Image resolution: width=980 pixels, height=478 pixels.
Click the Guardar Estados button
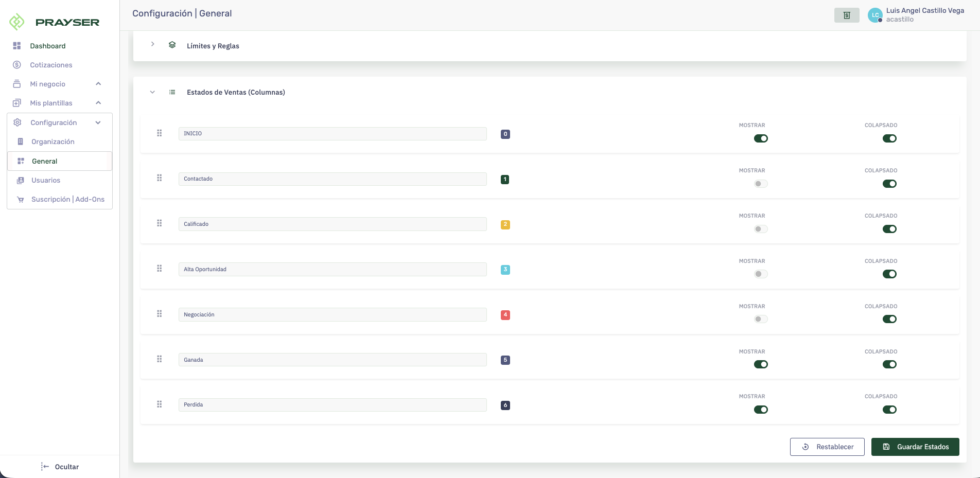[915, 447]
